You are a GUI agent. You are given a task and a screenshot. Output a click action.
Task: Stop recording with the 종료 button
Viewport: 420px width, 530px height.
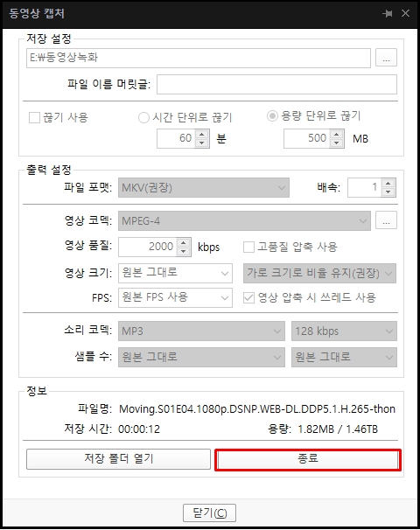(308, 459)
